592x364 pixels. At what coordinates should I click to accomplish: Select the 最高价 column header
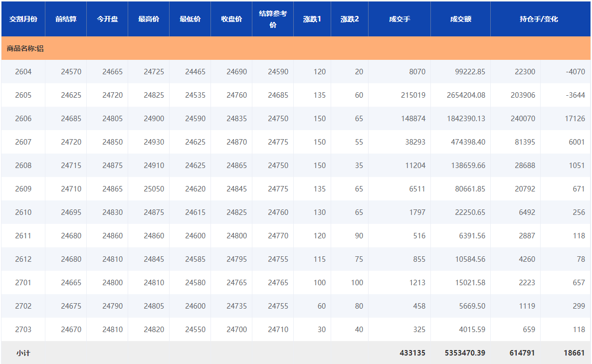pyautogui.click(x=149, y=19)
